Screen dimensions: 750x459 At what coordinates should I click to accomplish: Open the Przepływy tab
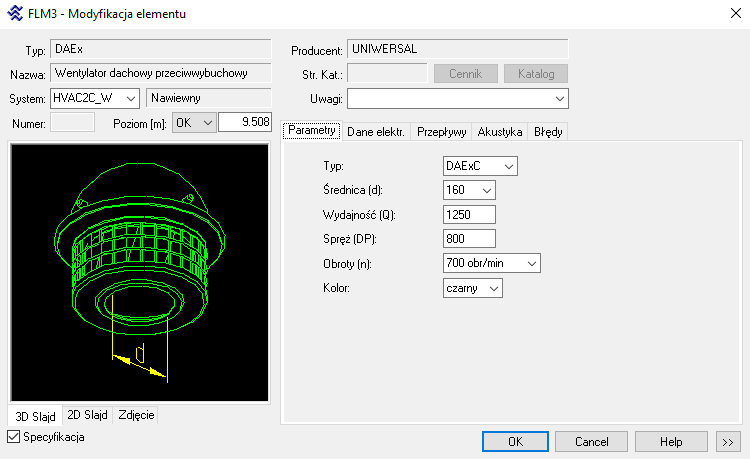click(442, 131)
